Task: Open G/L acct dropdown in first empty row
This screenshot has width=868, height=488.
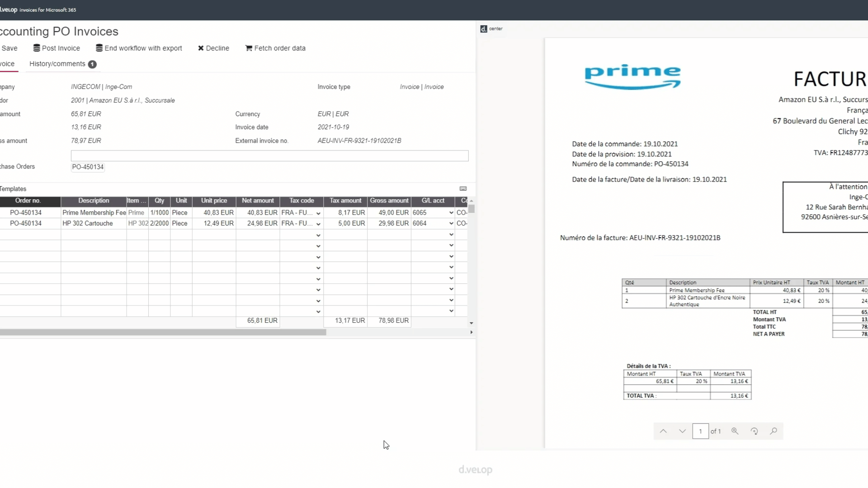Action: click(x=451, y=235)
